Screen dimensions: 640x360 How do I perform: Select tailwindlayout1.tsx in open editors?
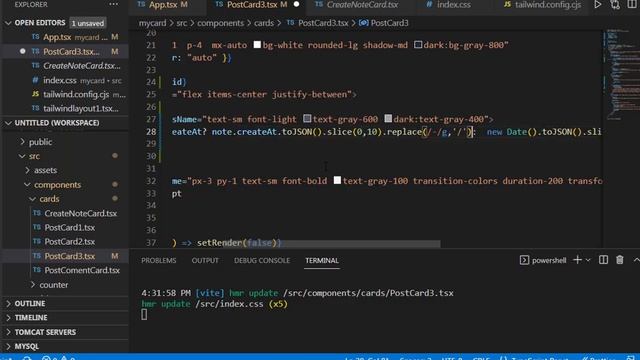click(81, 109)
